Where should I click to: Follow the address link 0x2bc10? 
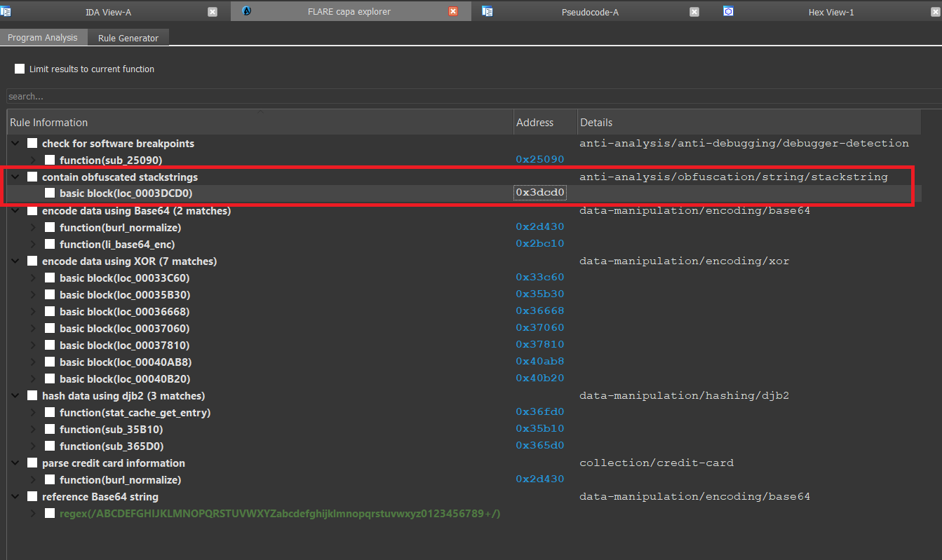[x=539, y=244]
